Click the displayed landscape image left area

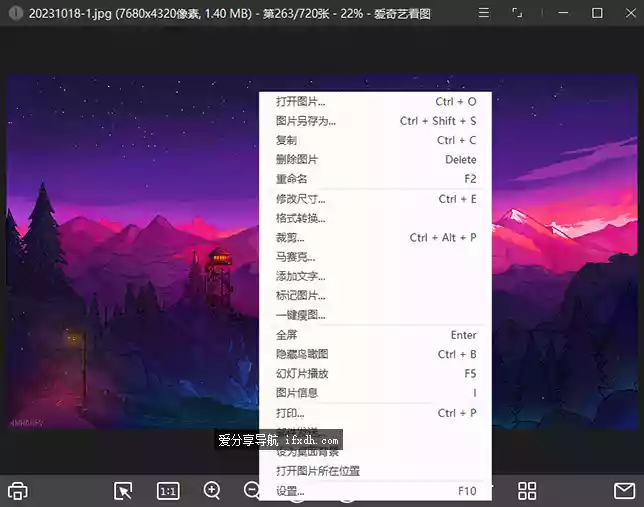click(x=131, y=251)
